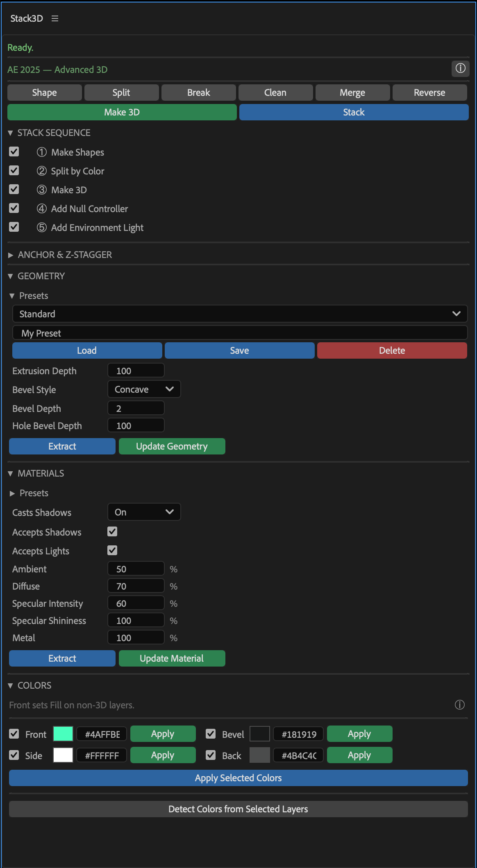The width and height of the screenshot is (477, 868).
Task: Toggle the Split by Color checkbox
Action: point(14,171)
